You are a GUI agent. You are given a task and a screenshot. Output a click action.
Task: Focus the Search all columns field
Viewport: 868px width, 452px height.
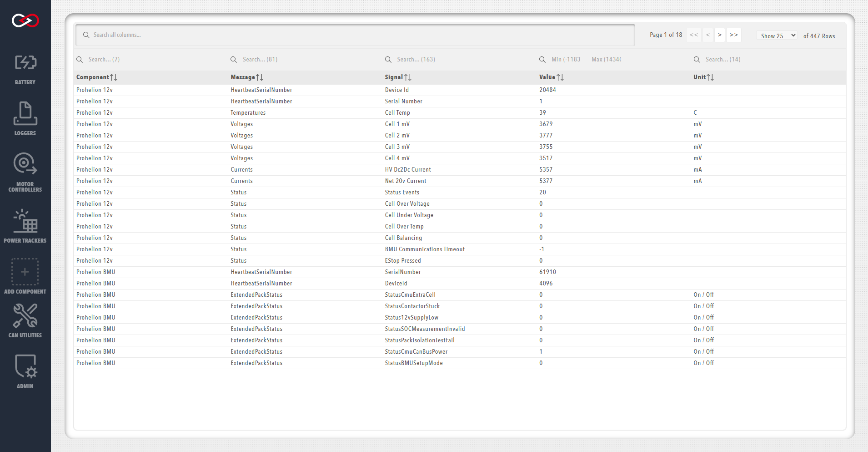click(x=355, y=35)
